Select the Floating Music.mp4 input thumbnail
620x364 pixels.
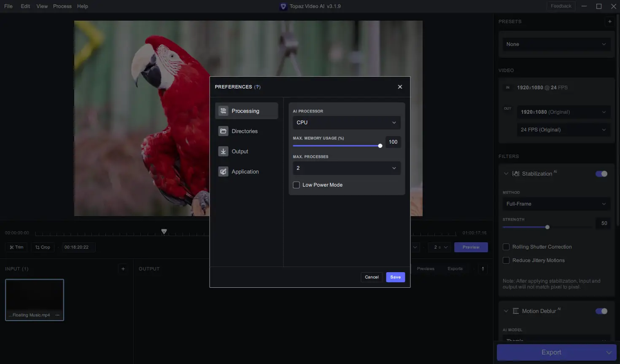35,300
